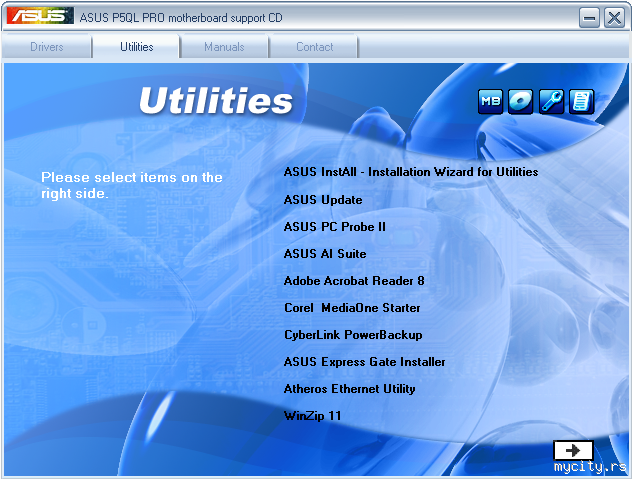Close the support CD window
Image resolution: width=632 pixels, height=479 pixels.
[x=614, y=18]
